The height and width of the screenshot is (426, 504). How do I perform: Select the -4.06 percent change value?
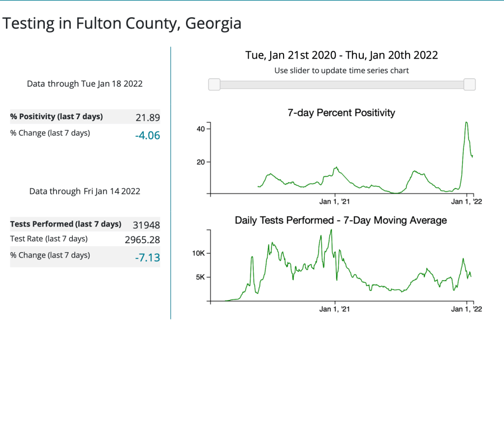coord(148,135)
